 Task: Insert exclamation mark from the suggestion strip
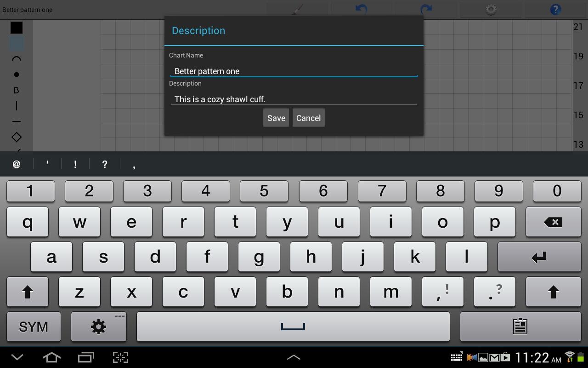pyautogui.click(x=75, y=164)
